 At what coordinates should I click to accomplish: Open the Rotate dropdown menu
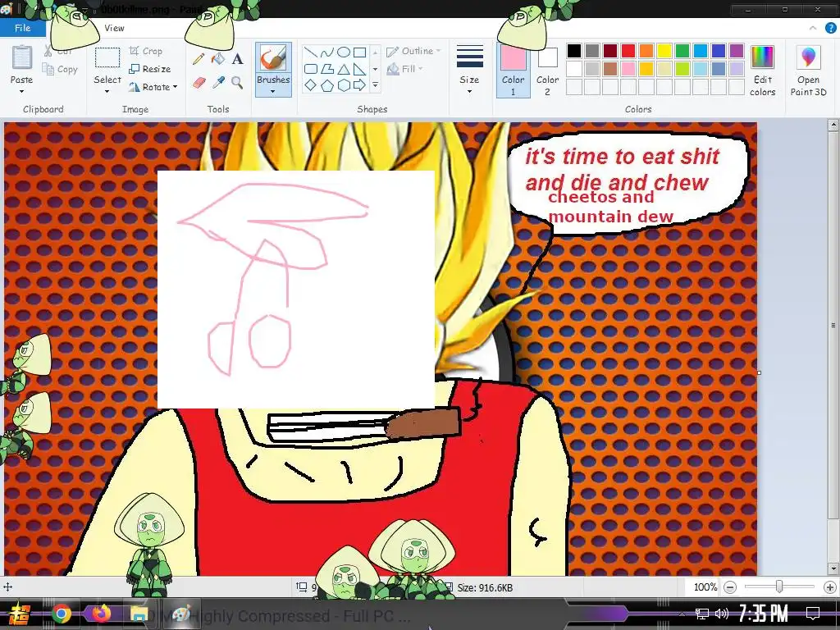coord(153,87)
